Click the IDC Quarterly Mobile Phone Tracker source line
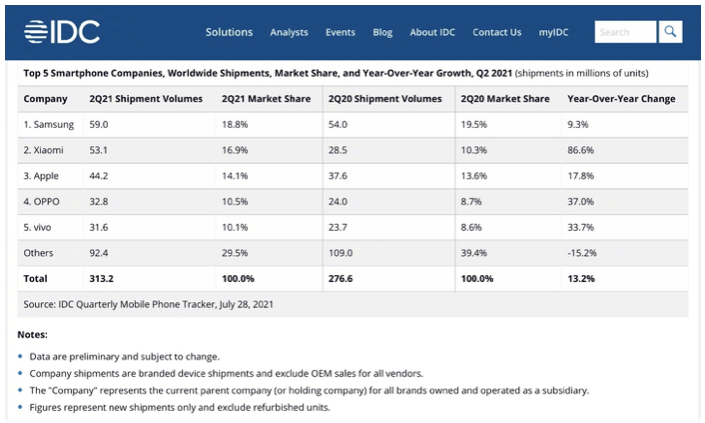Image resolution: width=705 pixels, height=423 pixels. pos(148,304)
